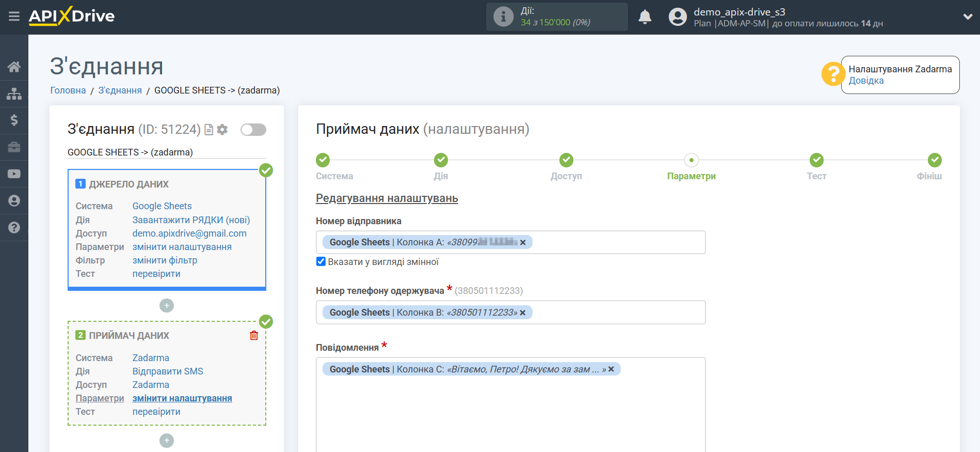The image size is (980, 452).
Task: Open the Головна breadcrumb link
Action: click(68, 90)
